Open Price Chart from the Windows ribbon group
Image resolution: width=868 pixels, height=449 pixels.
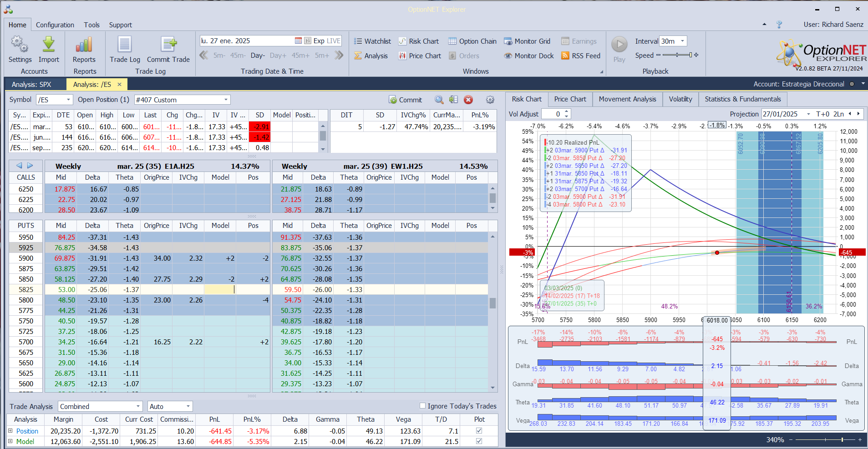420,56
